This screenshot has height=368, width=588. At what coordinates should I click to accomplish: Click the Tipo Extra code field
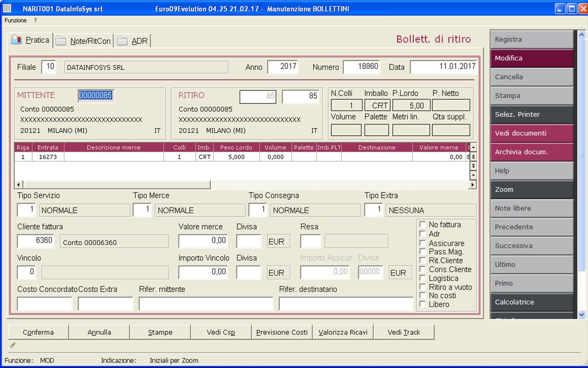(x=373, y=210)
